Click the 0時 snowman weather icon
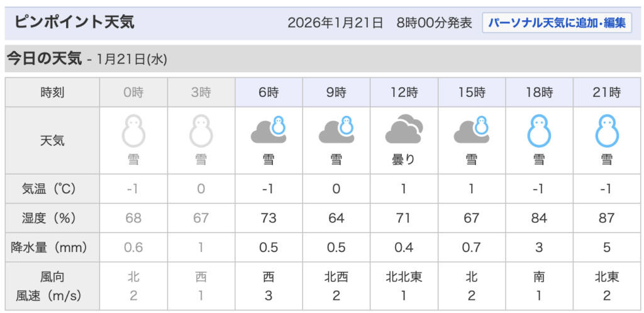Screen dimensions: 644x313 coord(133,130)
